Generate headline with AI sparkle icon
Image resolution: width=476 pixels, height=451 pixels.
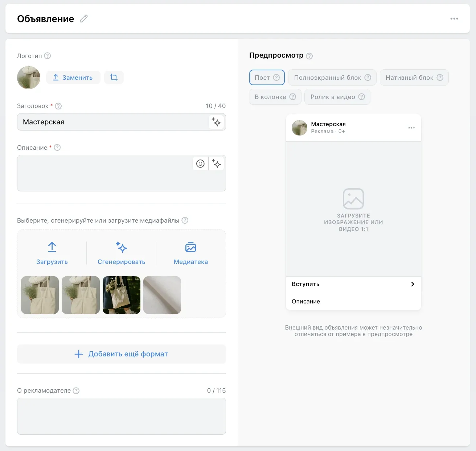(x=216, y=122)
